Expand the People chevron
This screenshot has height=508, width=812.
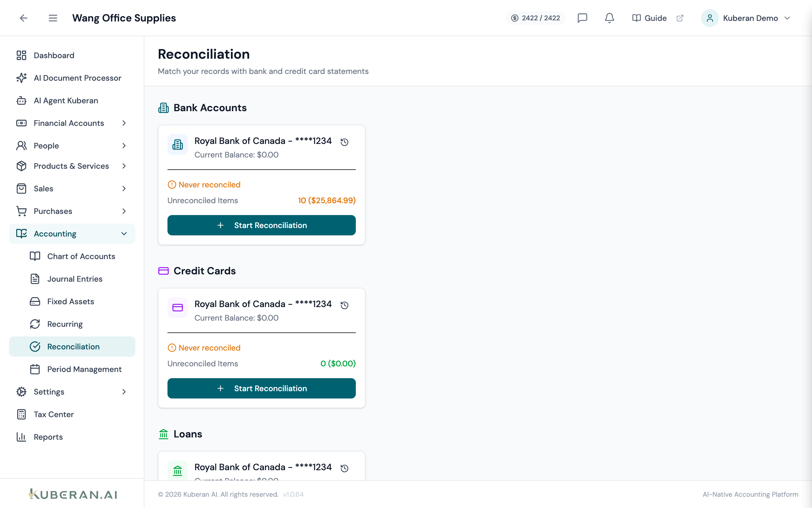(x=124, y=146)
